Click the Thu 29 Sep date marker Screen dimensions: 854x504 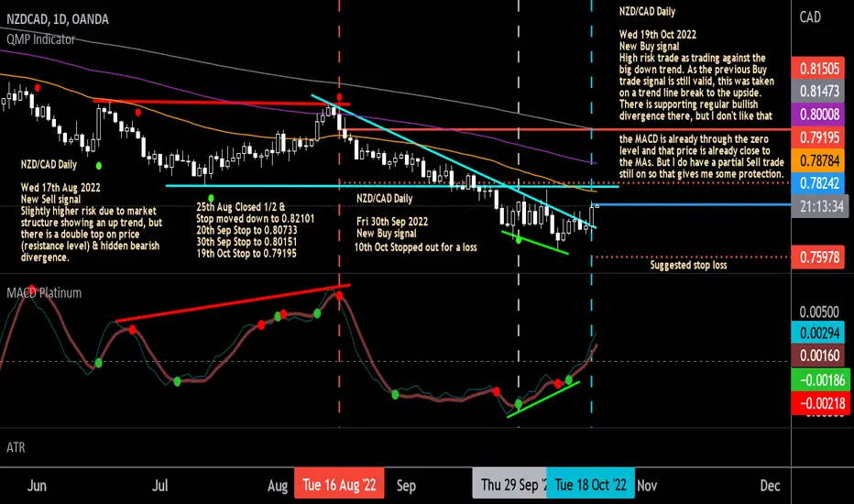pyautogui.click(x=509, y=485)
